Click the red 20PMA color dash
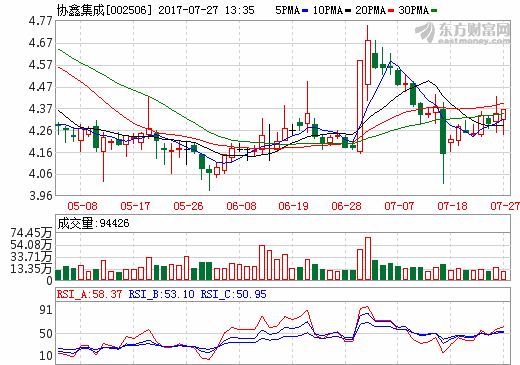Image resolution: width=520 pixels, height=365 pixels. point(391,11)
